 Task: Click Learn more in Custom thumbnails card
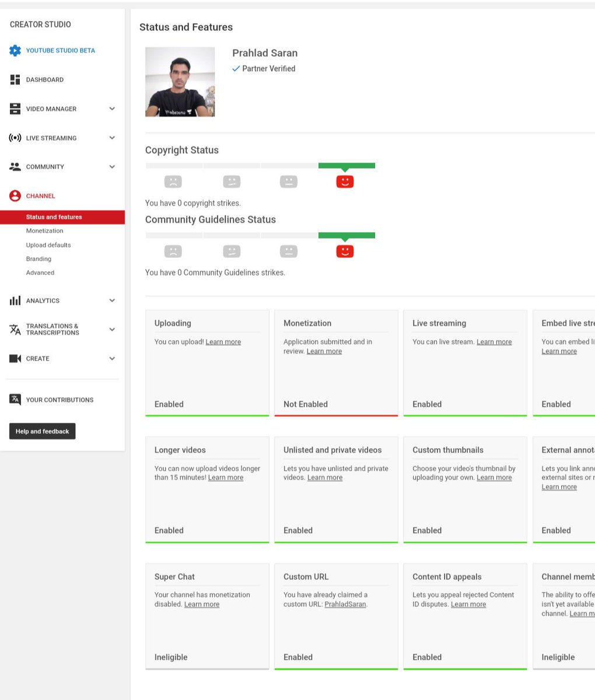(494, 478)
